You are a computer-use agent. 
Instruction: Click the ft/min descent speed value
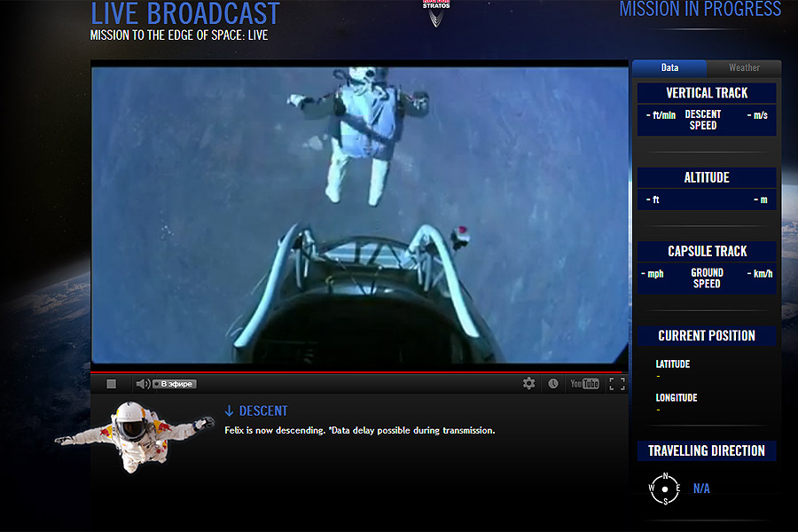[661, 115]
